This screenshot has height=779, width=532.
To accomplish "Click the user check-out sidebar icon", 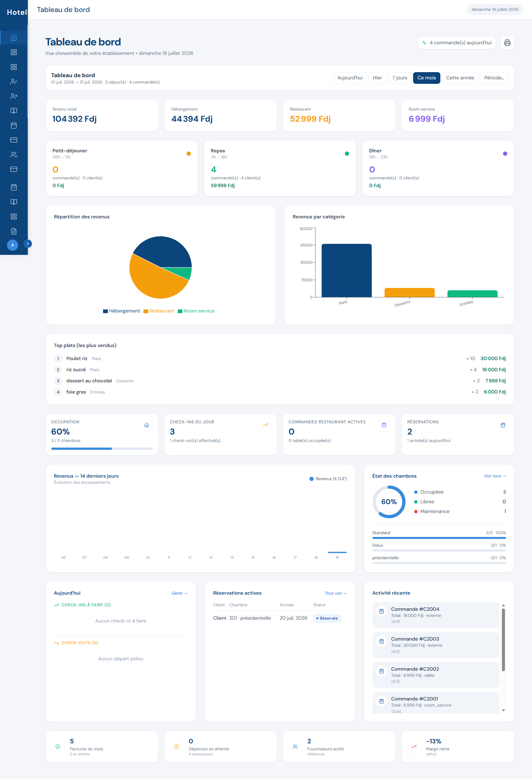I will 14,96.
